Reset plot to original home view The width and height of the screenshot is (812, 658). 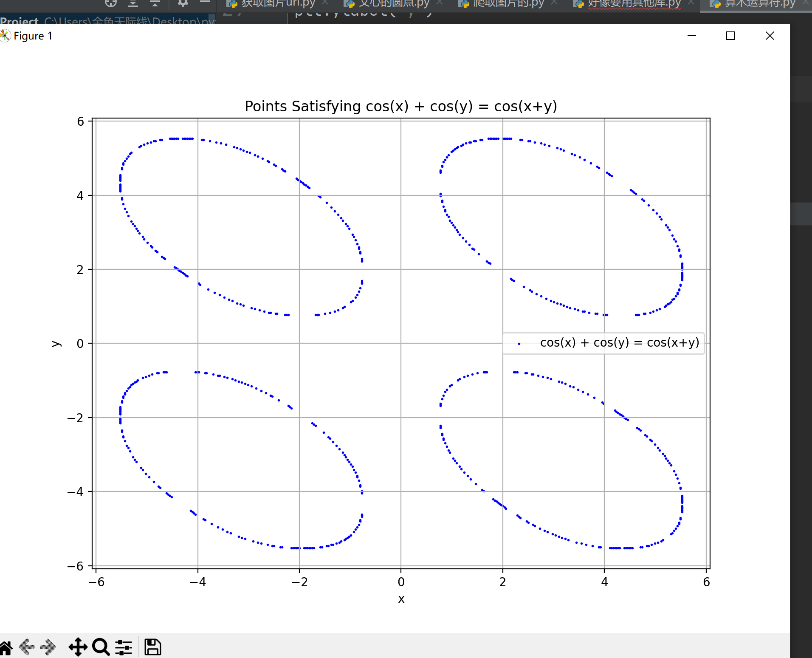6,647
